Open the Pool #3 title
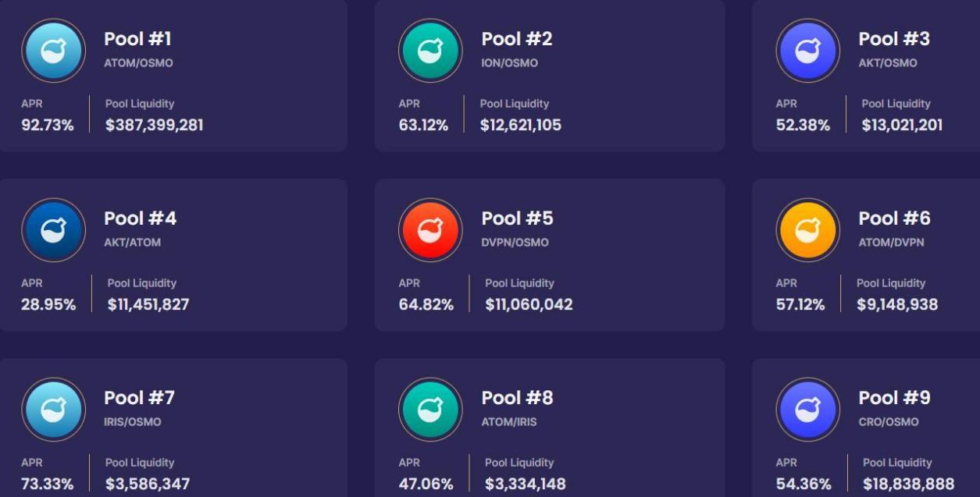980x497 pixels. pos(894,38)
